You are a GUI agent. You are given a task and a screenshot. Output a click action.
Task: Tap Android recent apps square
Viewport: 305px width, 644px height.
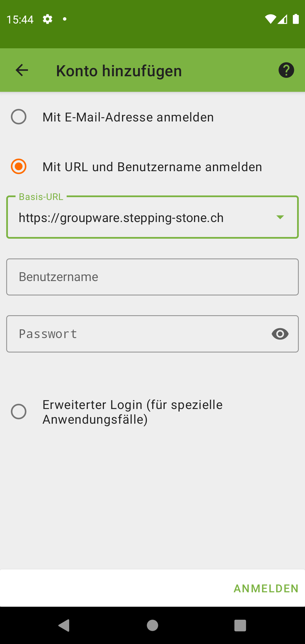(x=240, y=625)
